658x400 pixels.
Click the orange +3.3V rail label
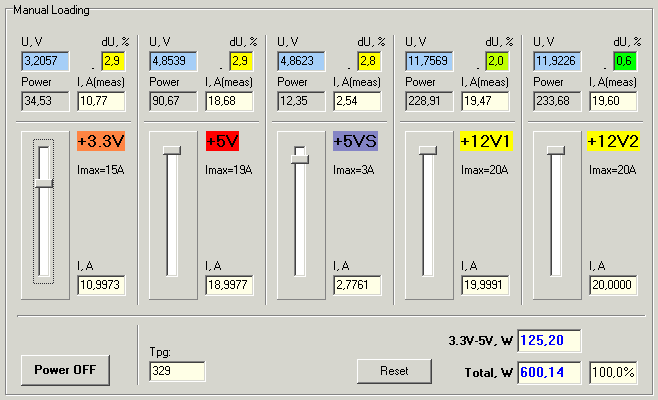[101, 141]
